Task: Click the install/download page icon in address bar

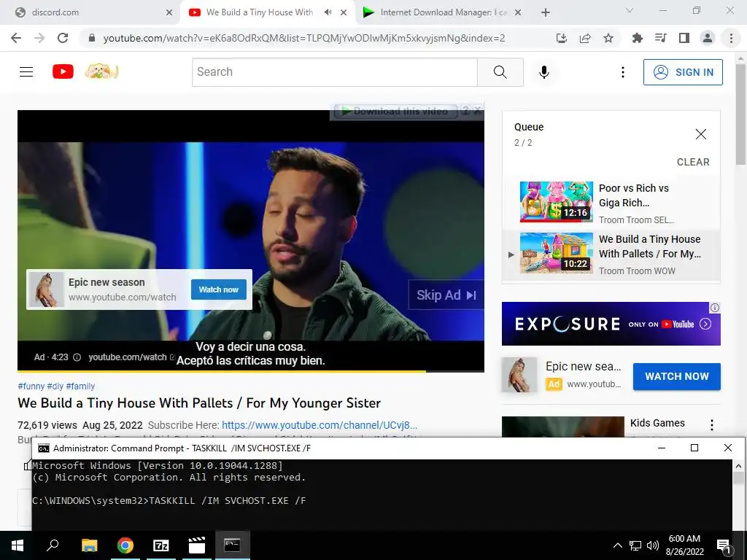Action: point(562,38)
